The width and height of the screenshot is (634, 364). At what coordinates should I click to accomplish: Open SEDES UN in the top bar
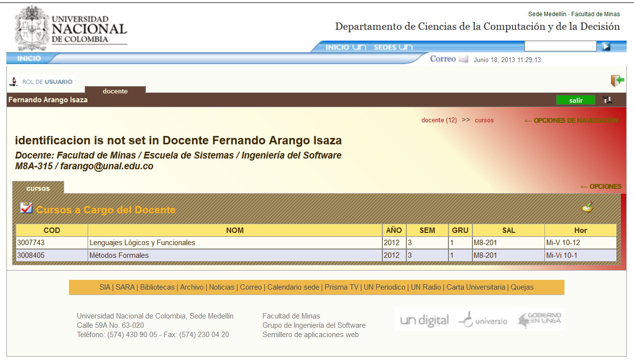click(393, 47)
